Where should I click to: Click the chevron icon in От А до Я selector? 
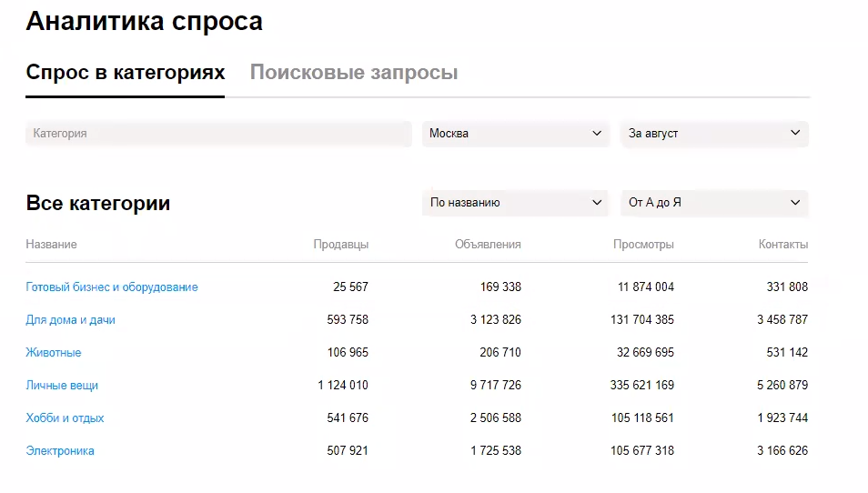point(795,203)
